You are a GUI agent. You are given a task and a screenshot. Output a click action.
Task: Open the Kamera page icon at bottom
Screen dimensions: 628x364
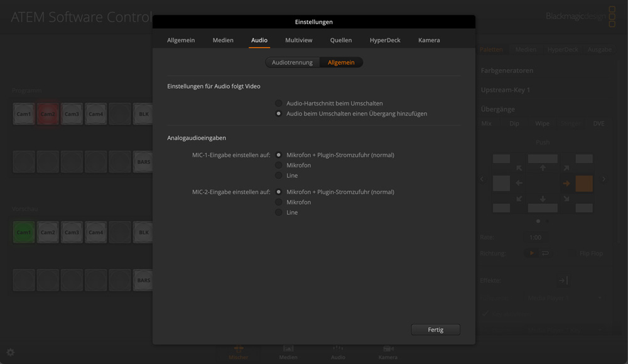pos(387,352)
